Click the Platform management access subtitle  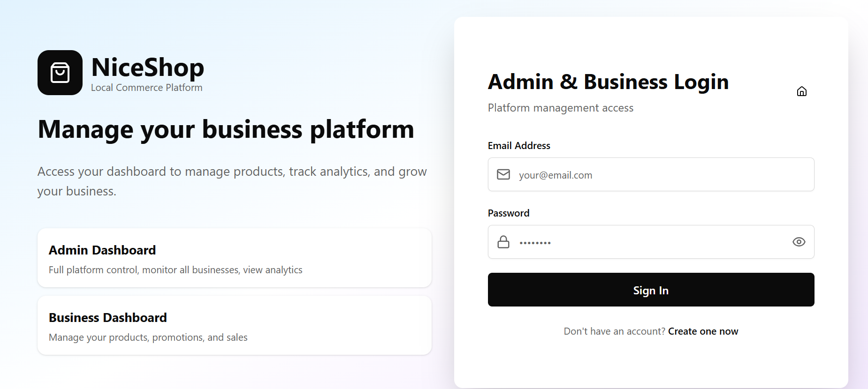pyautogui.click(x=560, y=108)
